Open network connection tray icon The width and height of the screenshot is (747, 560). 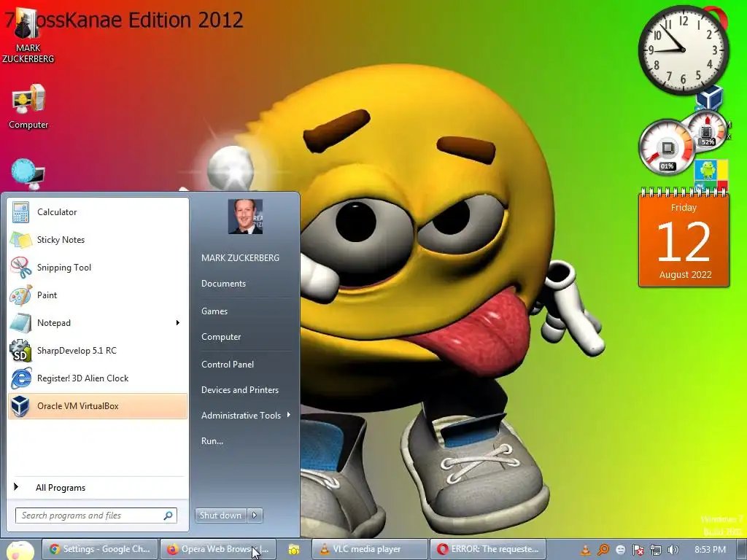tap(656, 550)
